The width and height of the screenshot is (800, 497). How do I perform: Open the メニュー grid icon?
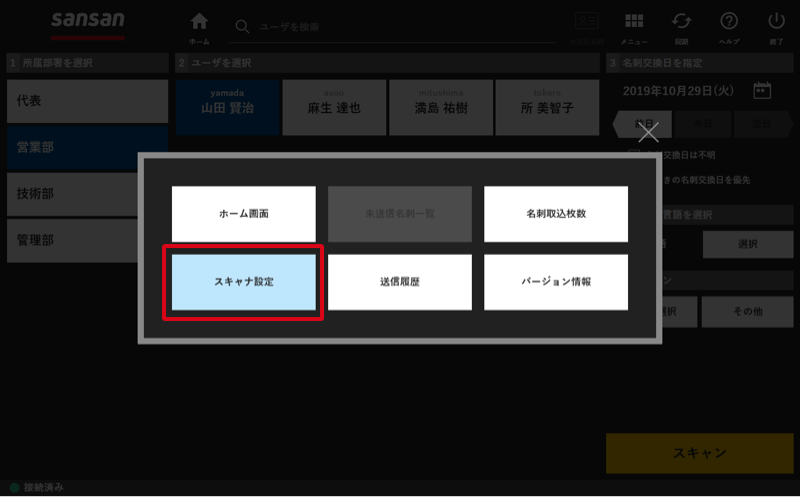pos(634,21)
